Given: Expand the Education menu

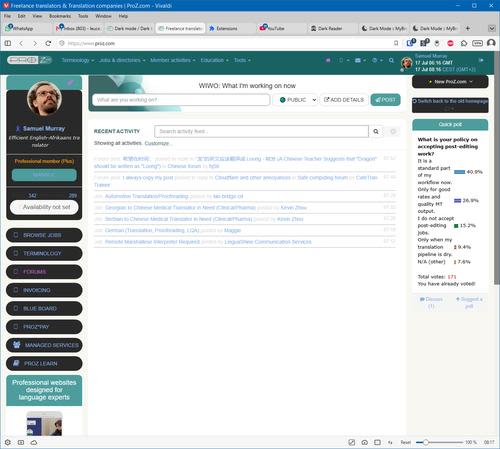Looking at the screenshot, I should pos(214,60).
